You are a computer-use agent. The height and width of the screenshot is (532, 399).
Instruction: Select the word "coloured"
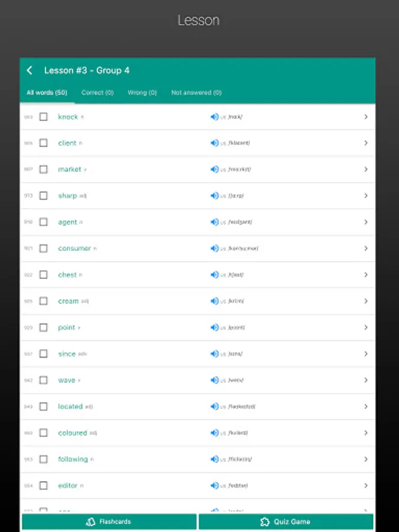coord(73,433)
